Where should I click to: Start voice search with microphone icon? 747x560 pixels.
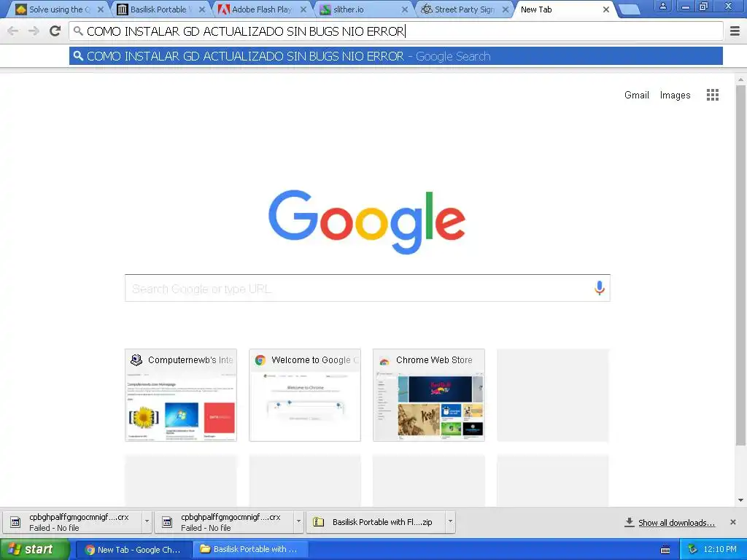click(x=600, y=288)
